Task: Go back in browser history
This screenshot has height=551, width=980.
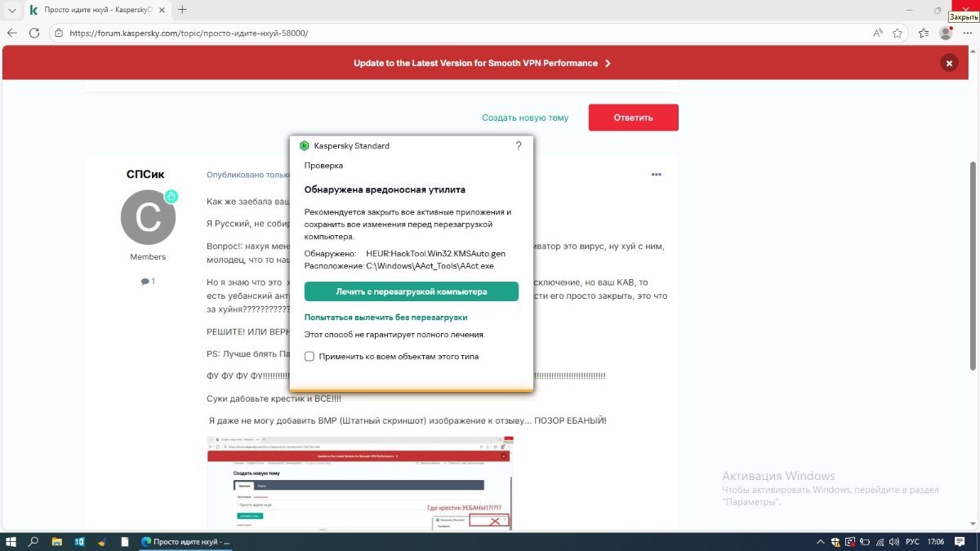Action: (x=11, y=33)
